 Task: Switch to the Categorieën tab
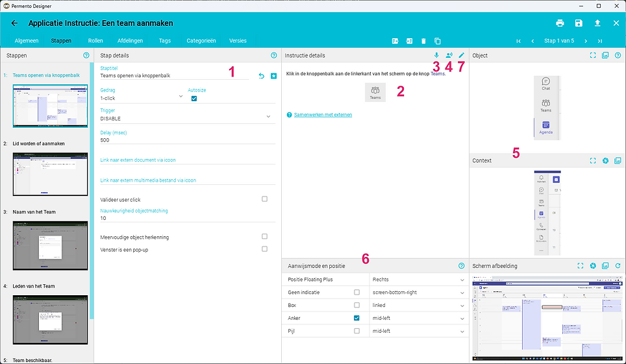pos(201,41)
